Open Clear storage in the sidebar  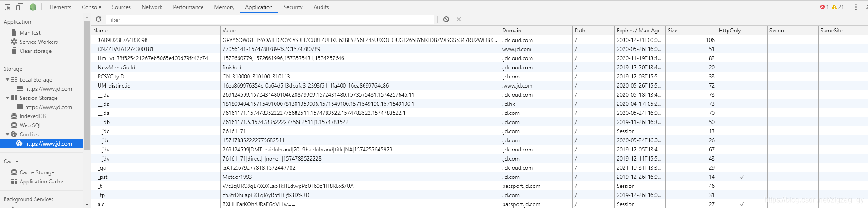coord(36,51)
